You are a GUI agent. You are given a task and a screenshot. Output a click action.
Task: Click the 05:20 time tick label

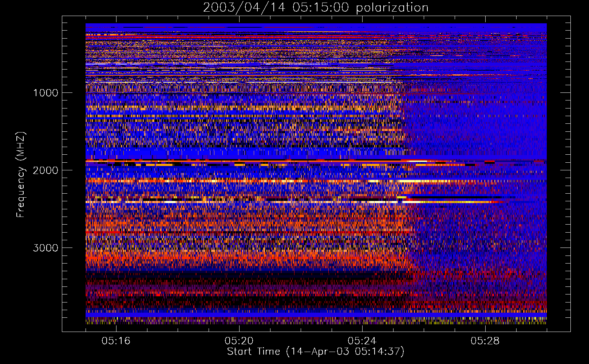pos(239,341)
